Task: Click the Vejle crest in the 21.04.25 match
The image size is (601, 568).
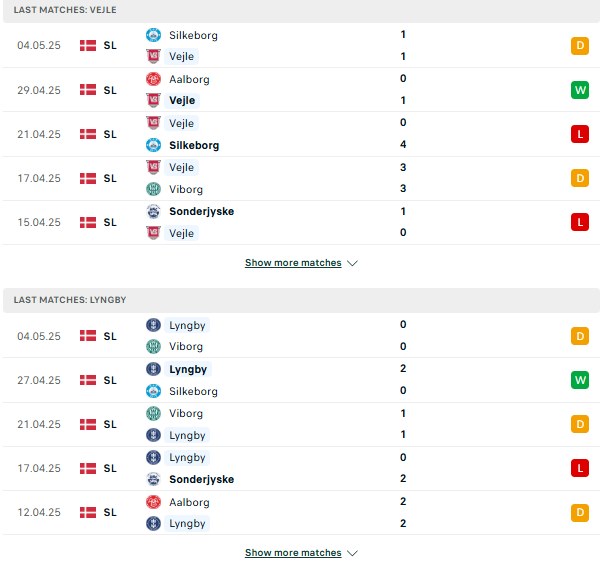Action: point(153,123)
